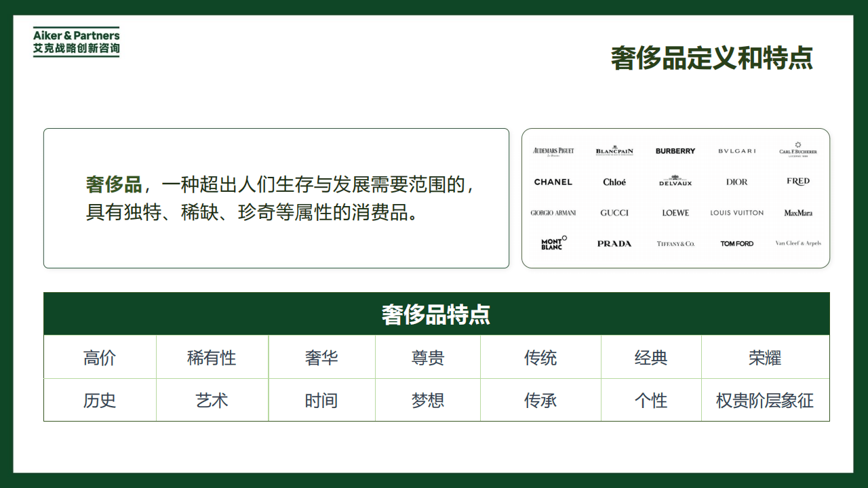
Task: Click the definition line starting 具有独特
Action: tap(252, 213)
